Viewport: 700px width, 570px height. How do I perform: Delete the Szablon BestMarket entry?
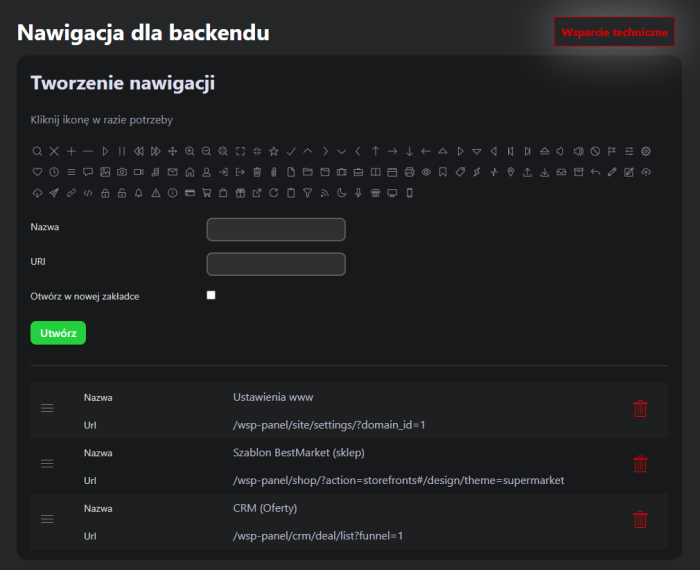640,464
